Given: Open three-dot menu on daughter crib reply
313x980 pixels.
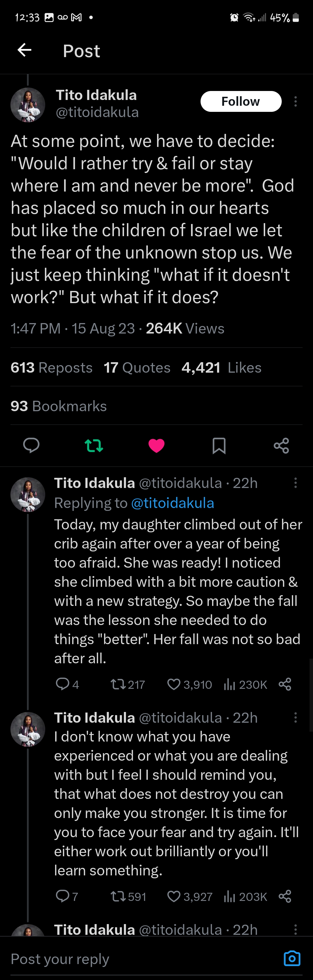Looking at the screenshot, I should pos(296,483).
